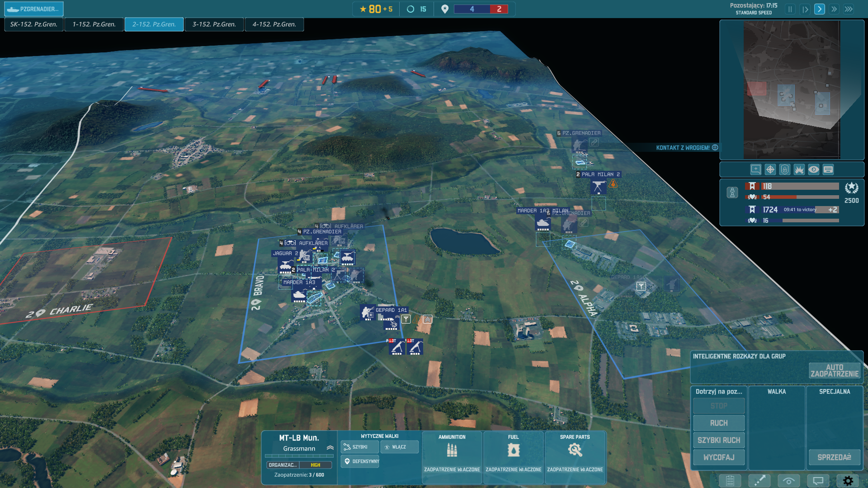Click the players list icon beside scores
This screenshot has height=488, width=868.
click(732, 193)
